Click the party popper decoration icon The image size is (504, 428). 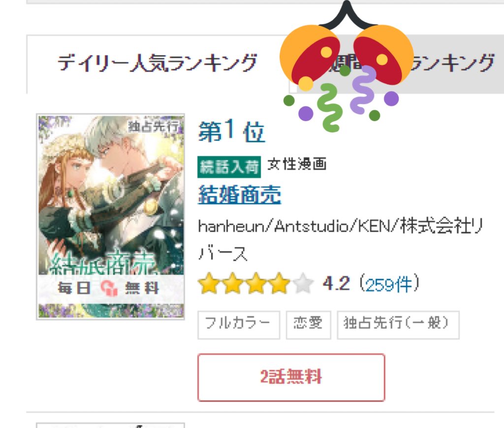point(346,67)
